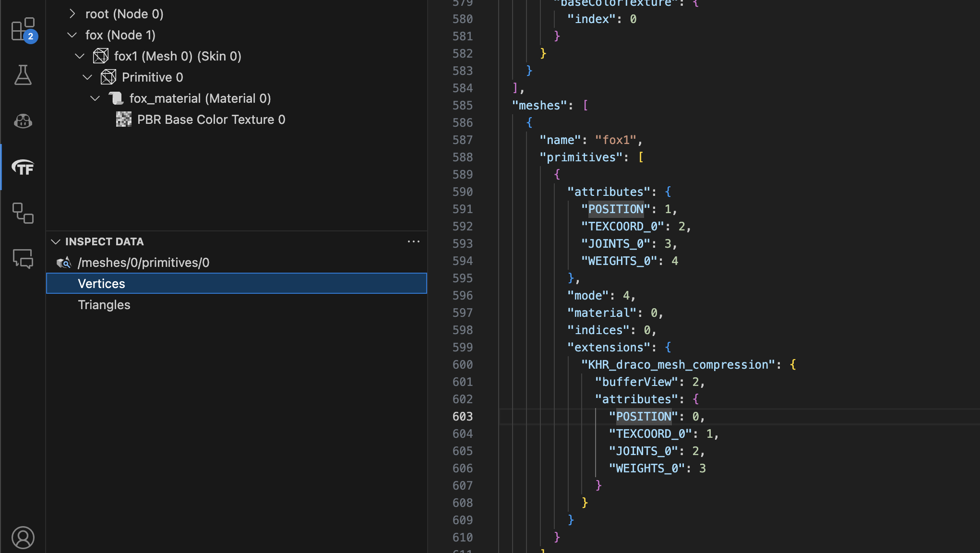
Task: Select Vertices in the Inspect Data panel
Action: click(x=101, y=283)
